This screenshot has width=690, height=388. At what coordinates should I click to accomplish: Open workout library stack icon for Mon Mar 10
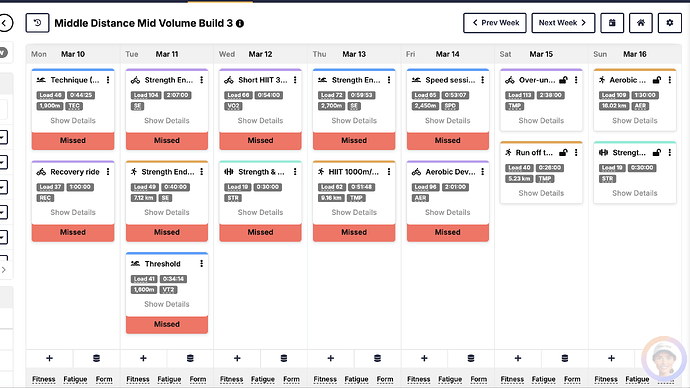[96, 359]
